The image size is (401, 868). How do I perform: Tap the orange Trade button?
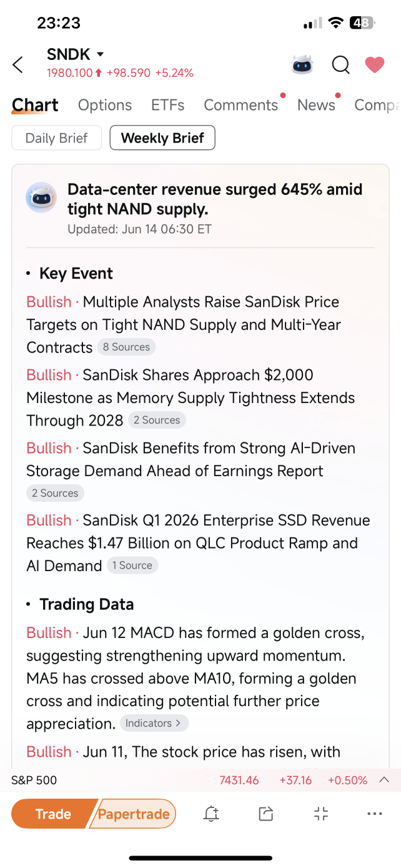click(x=54, y=814)
